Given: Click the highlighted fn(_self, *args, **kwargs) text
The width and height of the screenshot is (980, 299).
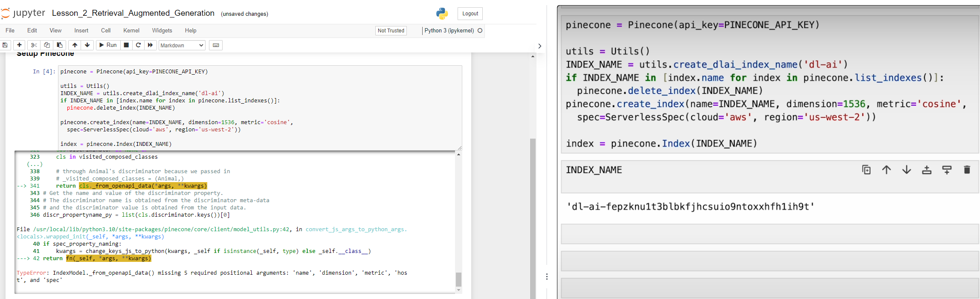Looking at the screenshot, I should pyautogui.click(x=108, y=258).
